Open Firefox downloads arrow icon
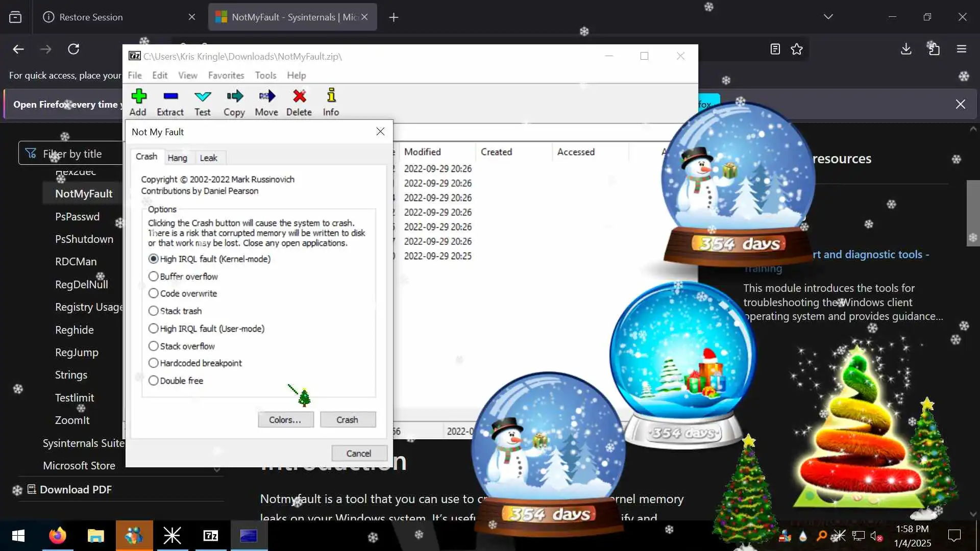This screenshot has width=980, height=551. pos(906,49)
